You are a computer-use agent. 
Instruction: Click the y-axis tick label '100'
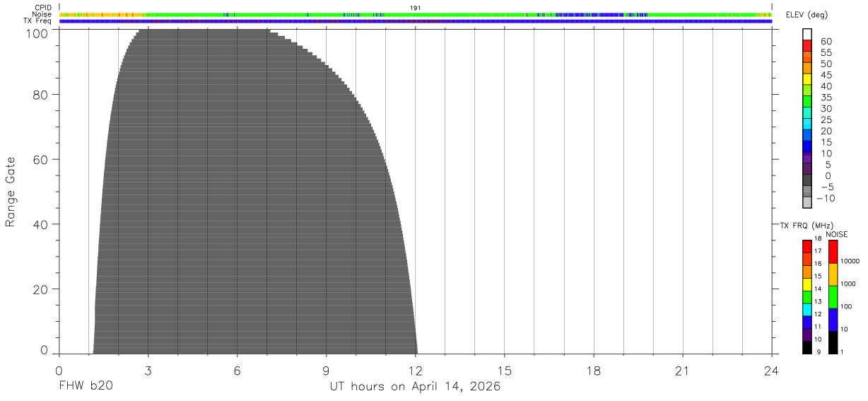pos(38,33)
